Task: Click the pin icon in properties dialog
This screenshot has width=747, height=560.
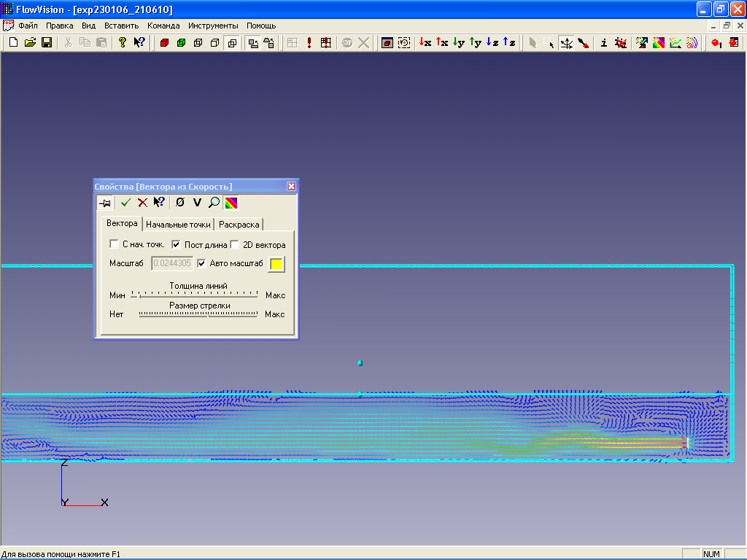Action: (x=105, y=203)
